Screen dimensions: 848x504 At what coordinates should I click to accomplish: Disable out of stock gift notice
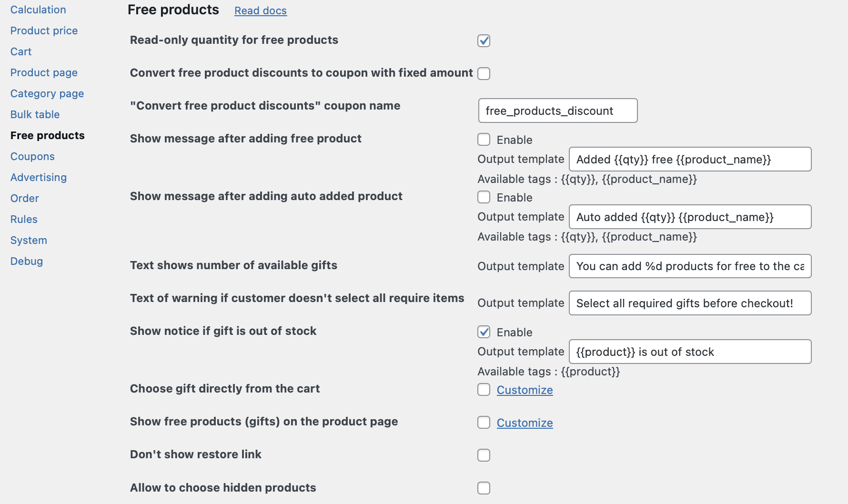coord(484,332)
